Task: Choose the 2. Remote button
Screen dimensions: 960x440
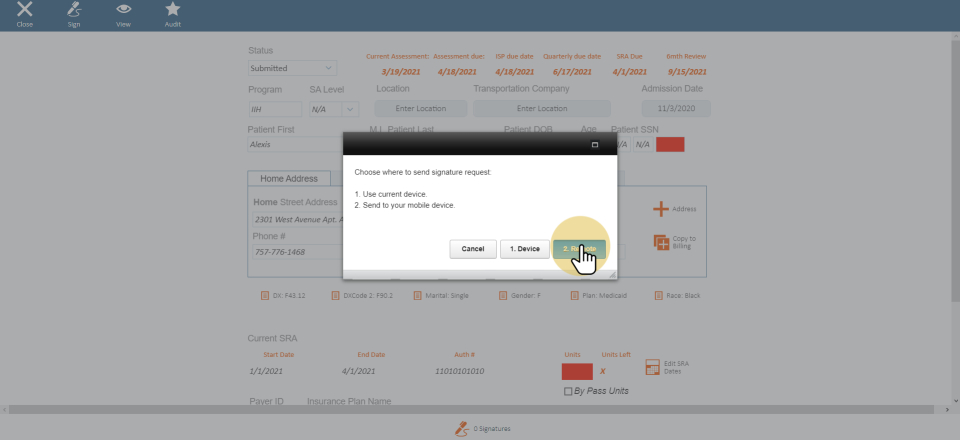Action: tap(579, 249)
